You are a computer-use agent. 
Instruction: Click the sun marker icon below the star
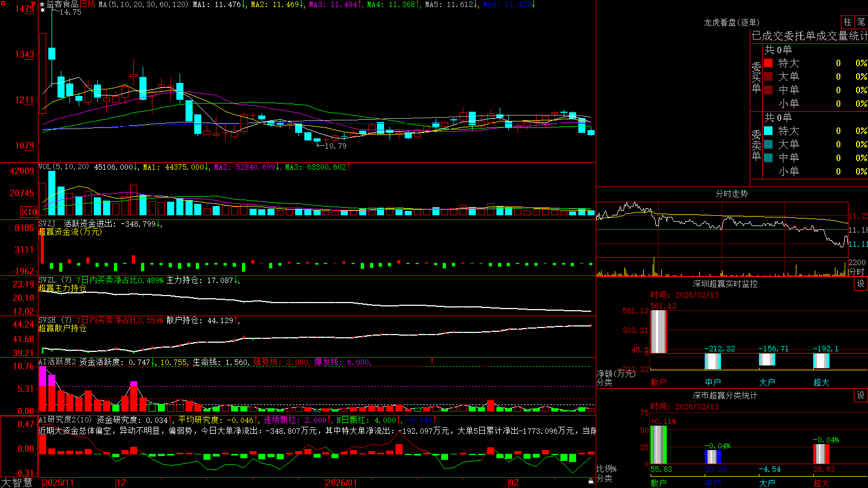(x=42, y=10)
